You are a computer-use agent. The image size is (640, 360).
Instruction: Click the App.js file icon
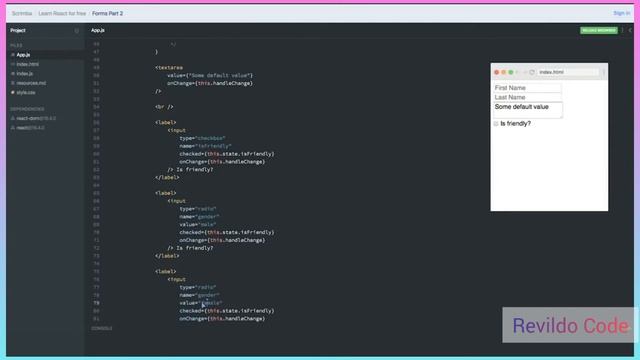point(13,55)
